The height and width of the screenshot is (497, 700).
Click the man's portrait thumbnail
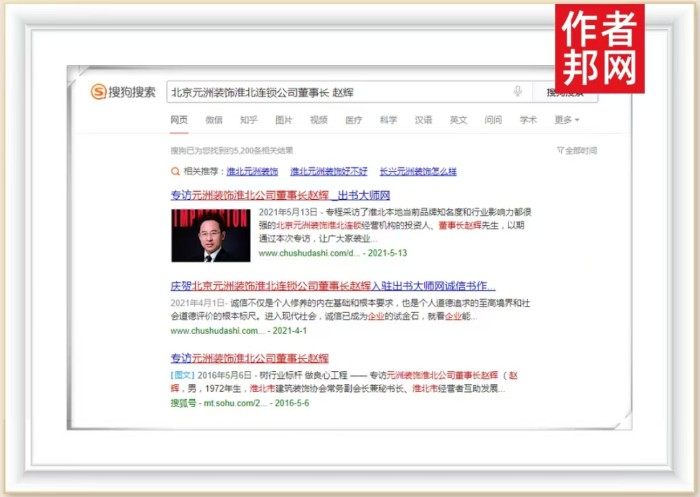210,235
